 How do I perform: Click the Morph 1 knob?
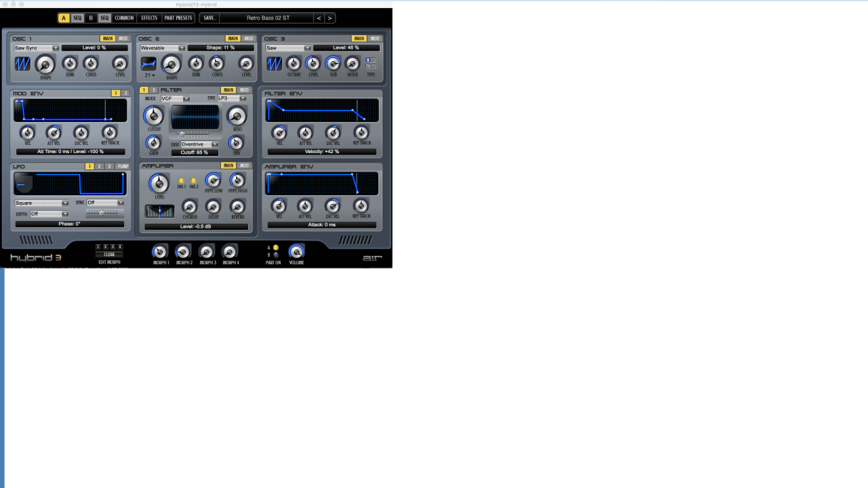click(160, 252)
